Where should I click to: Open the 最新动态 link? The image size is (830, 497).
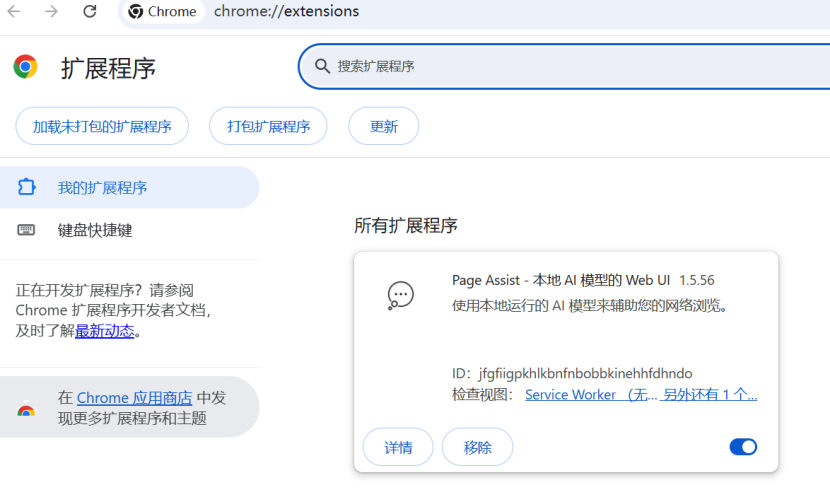click(105, 331)
